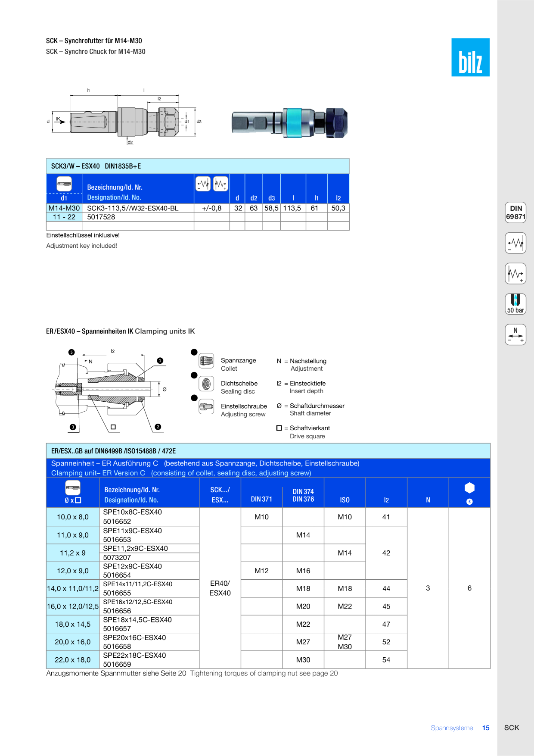Click the minus compression icon in the sidebar
The height and width of the screenshot is (756, 534).
[x=515, y=243]
